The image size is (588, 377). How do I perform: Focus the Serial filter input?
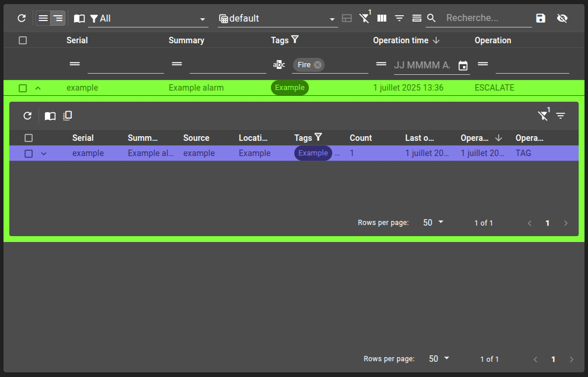[x=126, y=65]
